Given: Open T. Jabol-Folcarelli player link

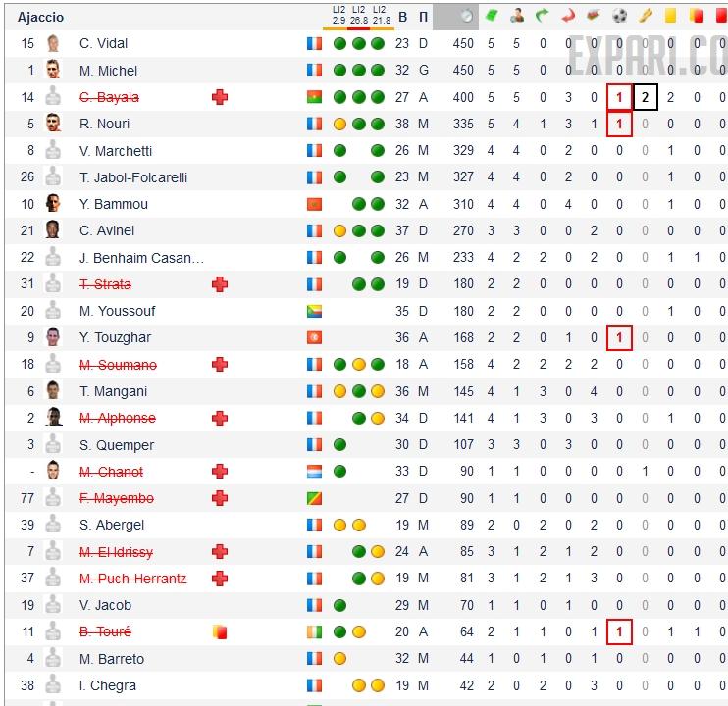Looking at the screenshot, I should (x=132, y=177).
